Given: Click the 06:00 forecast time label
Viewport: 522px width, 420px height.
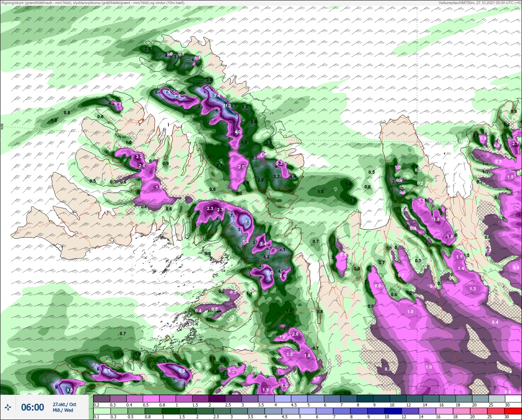Looking at the screenshot, I should tap(33, 407).
